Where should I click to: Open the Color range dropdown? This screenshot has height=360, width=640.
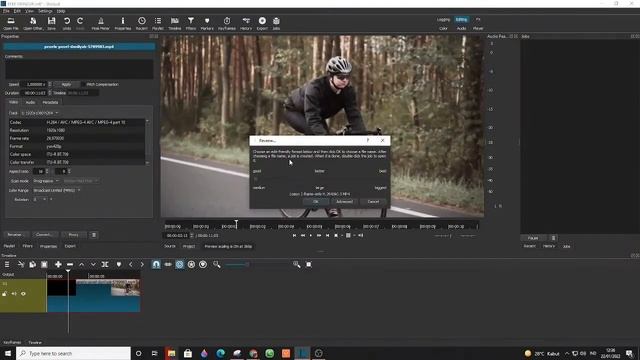tap(57, 190)
